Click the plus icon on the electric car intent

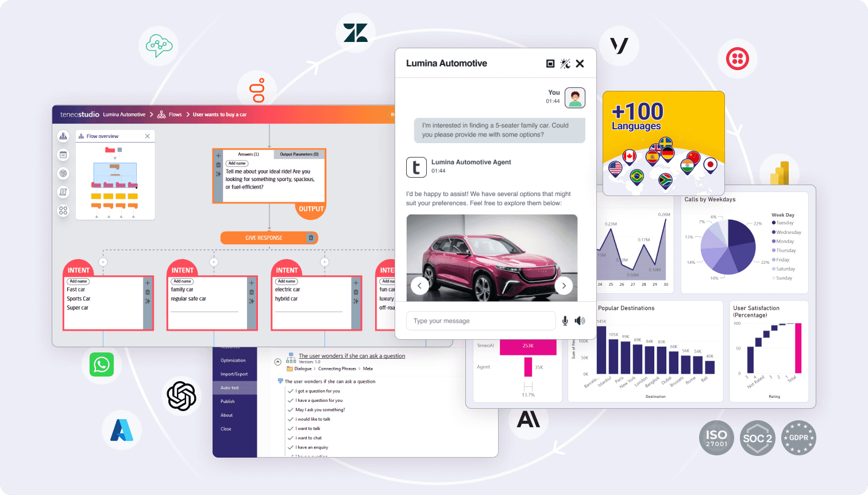pyautogui.click(x=356, y=283)
